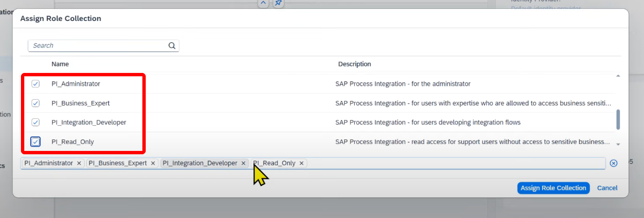This screenshot has height=218, width=644.
Task: Click the list scroll-down arrow
Action: (618, 144)
